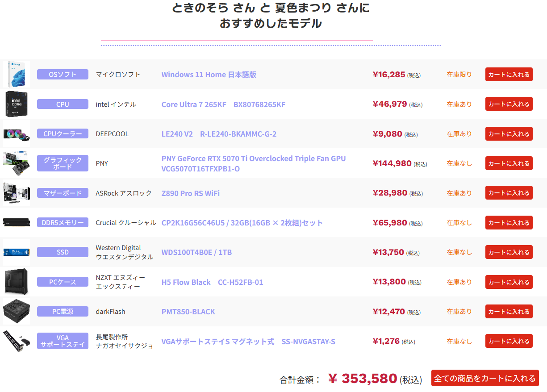The height and width of the screenshot is (392, 547).
Task: Click the Intel Core Ultra CPU box image
Action: [x=17, y=104]
